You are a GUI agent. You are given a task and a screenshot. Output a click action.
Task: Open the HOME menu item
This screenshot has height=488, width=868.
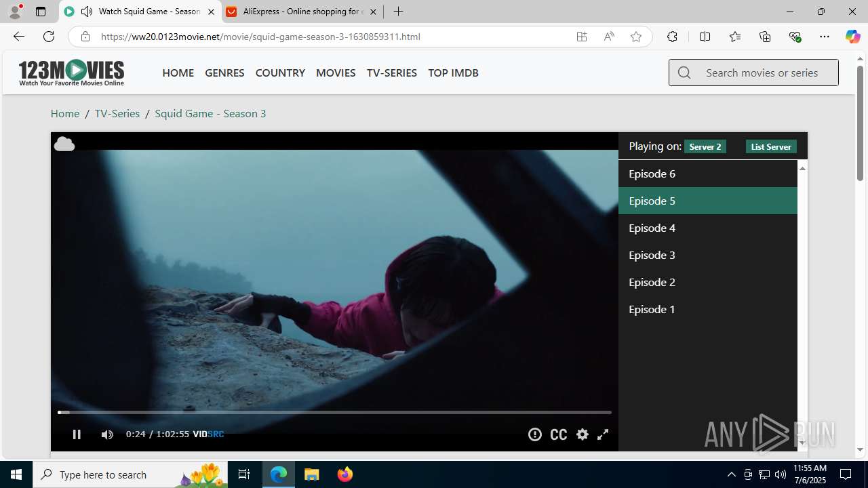178,73
